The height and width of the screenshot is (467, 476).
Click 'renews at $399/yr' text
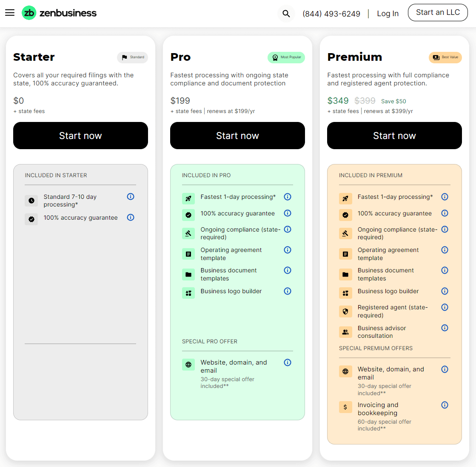(x=388, y=111)
